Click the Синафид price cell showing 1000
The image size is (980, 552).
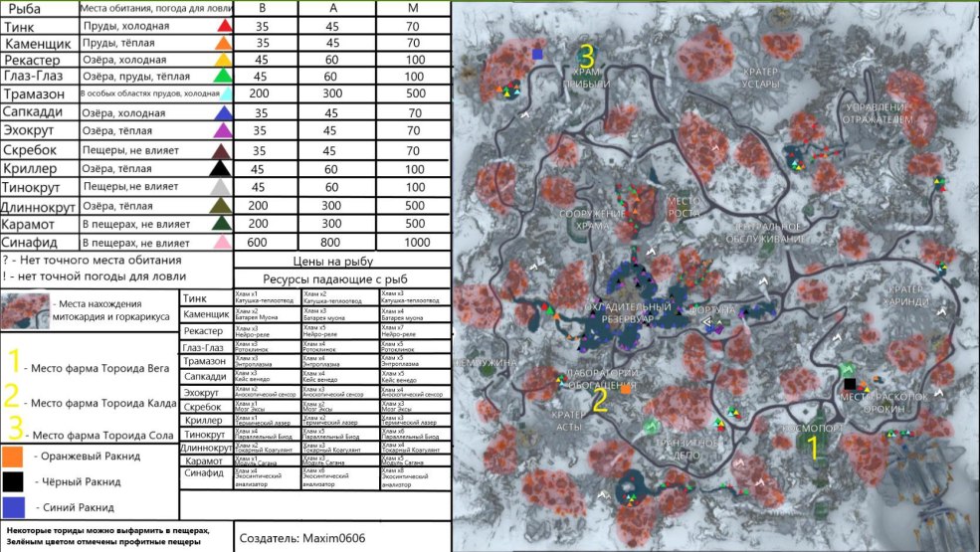point(416,242)
